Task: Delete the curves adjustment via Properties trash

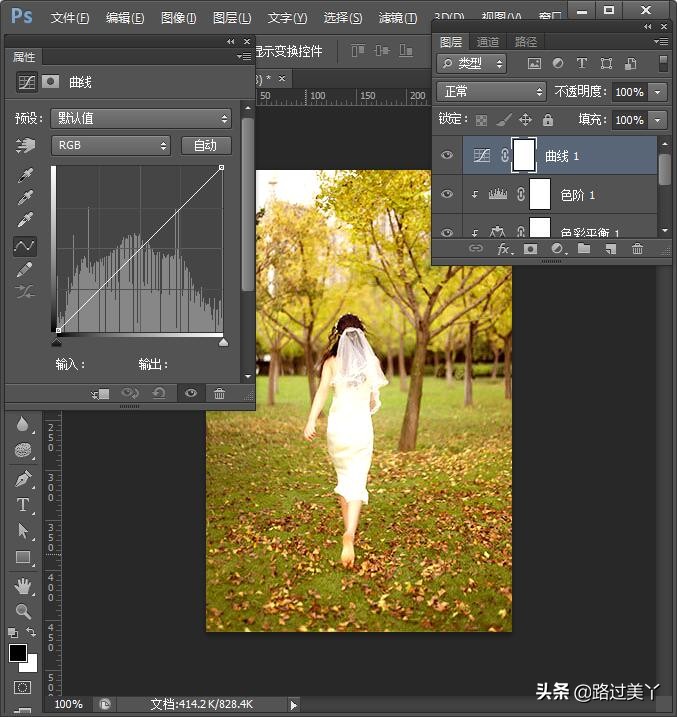Action: point(219,393)
